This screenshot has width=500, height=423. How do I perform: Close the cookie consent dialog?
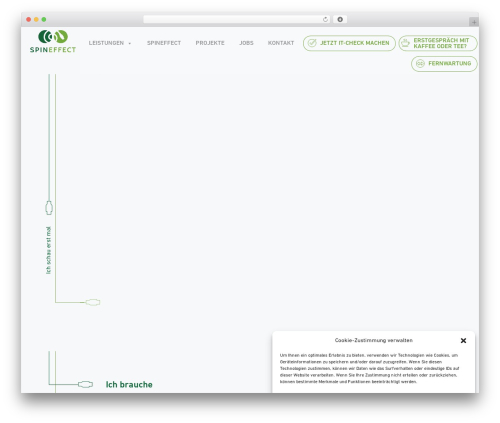[463, 341]
